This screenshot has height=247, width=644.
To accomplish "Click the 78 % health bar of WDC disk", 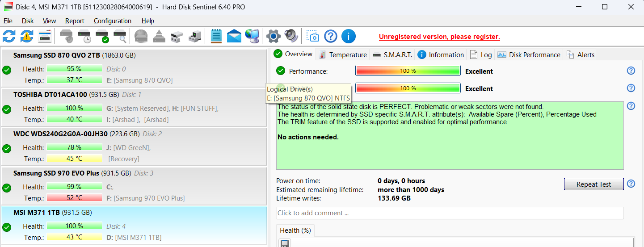I will coord(74,147).
